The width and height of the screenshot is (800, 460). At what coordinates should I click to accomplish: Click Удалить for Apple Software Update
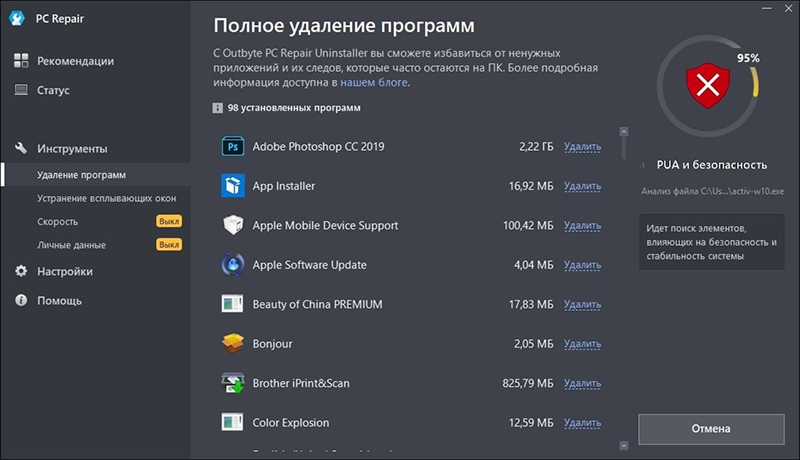pyautogui.click(x=582, y=265)
